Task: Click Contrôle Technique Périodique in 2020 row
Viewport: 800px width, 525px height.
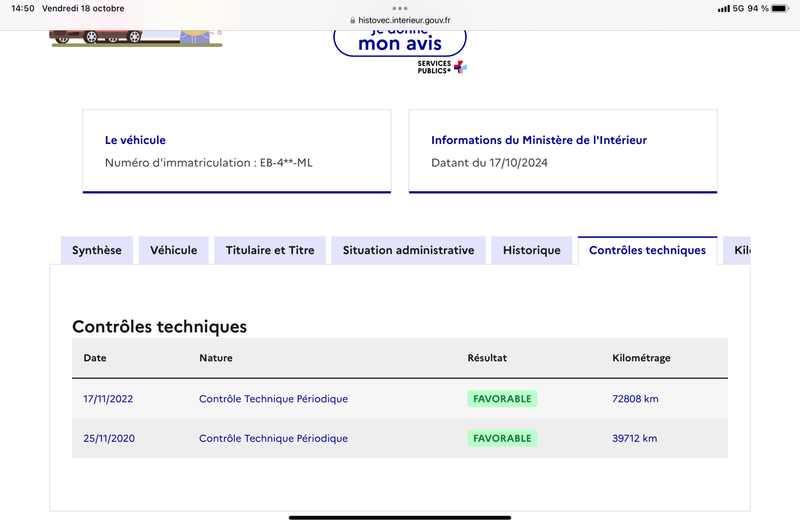Action: tap(273, 438)
